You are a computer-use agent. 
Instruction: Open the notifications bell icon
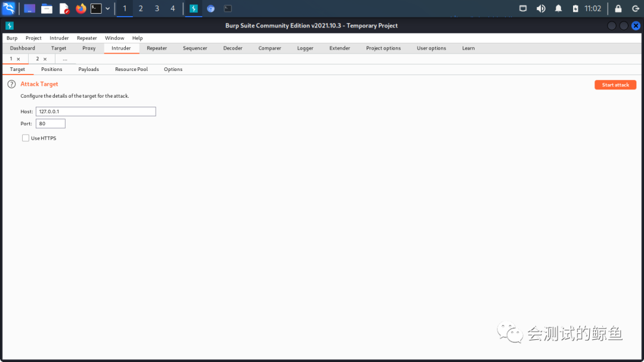[x=558, y=8]
